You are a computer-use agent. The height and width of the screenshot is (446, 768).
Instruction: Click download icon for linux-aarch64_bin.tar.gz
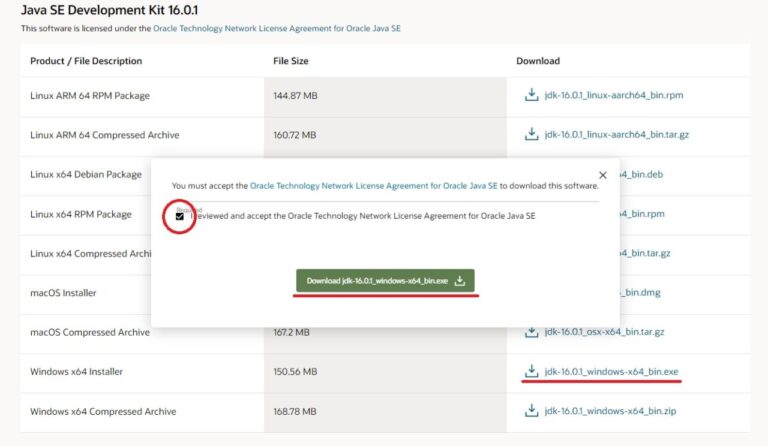pyautogui.click(x=531, y=134)
